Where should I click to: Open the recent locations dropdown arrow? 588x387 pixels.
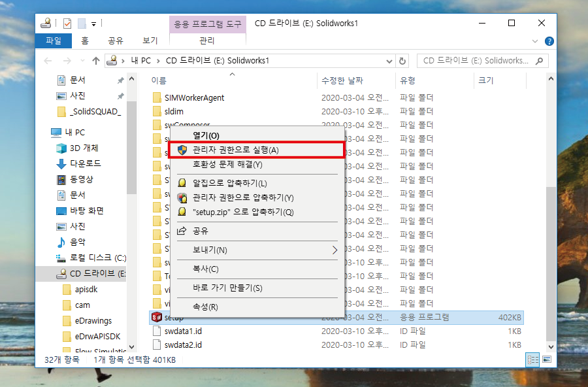(x=82, y=61)
